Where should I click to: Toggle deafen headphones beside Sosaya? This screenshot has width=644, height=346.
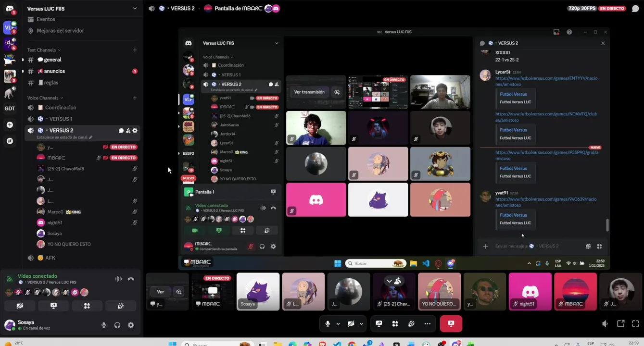coord(117,325)
